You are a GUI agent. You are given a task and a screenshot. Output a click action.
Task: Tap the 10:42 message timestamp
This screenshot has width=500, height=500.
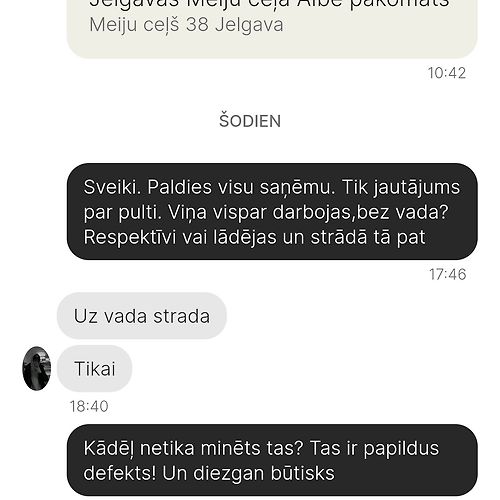(447, 73)
